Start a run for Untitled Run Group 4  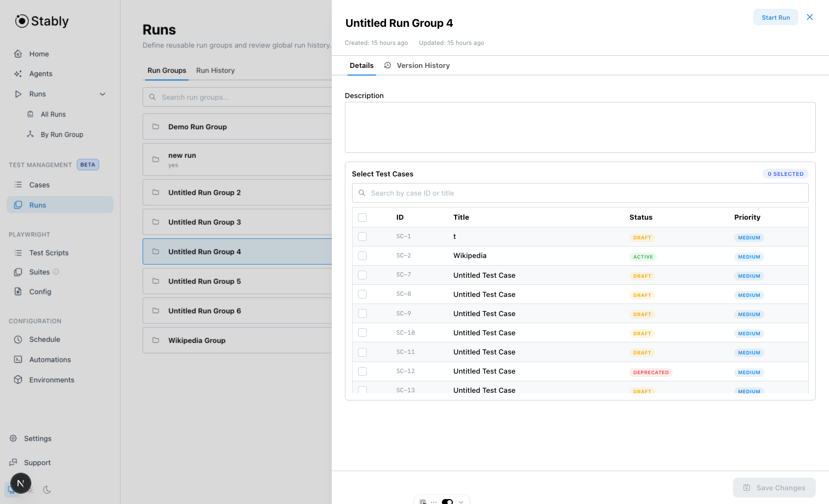point(775,17)
